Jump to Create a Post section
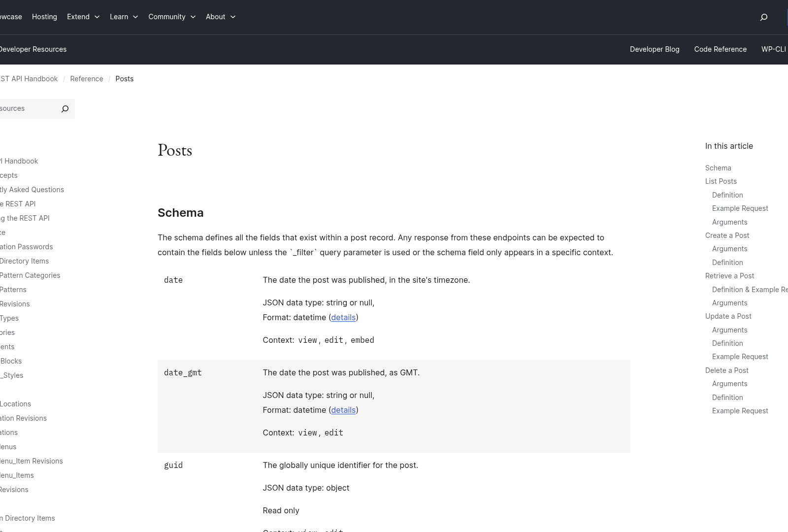The width and height of the screenshot is (788, 532). click(727, 235)
